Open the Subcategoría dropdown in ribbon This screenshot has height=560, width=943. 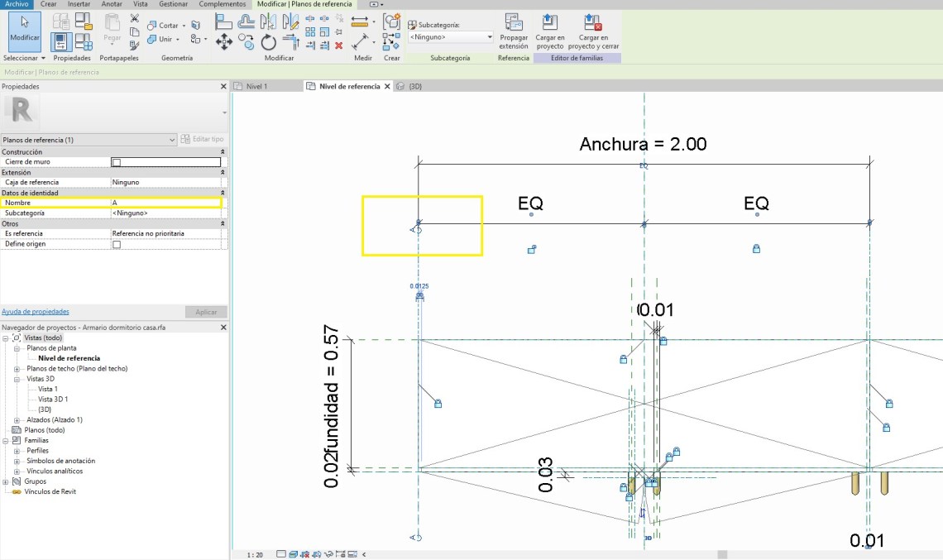click(x=490, y=37)
